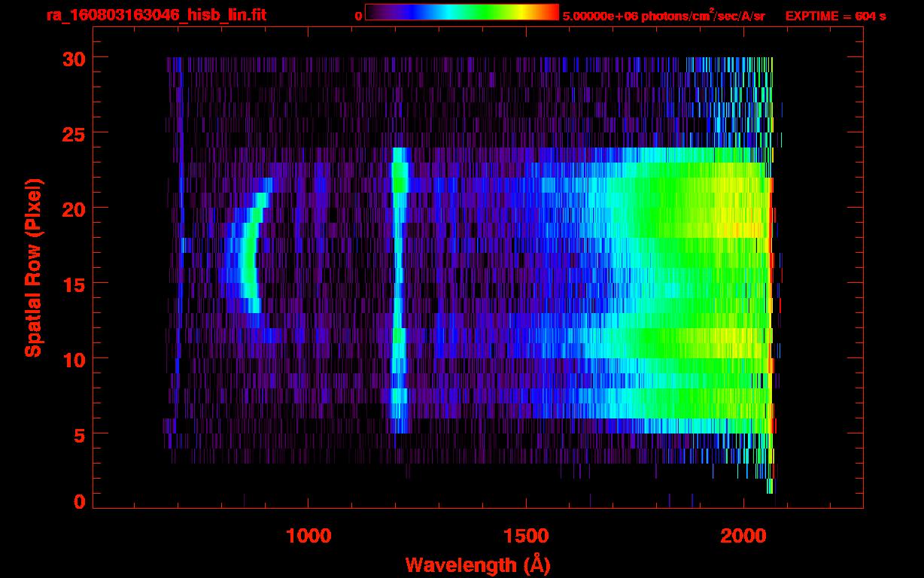Click the bright vertical line near 1216 Å
The image size is (924, 578).
click(399, 290)
